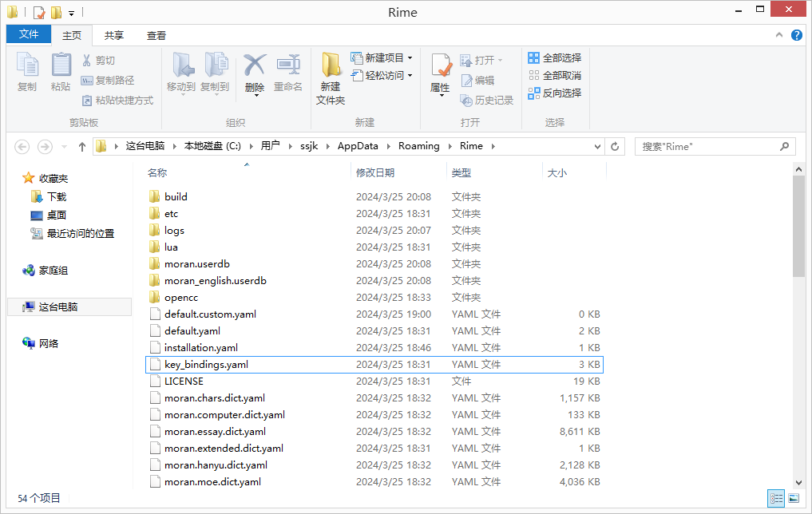Open recent locations dropdown next to Forward
This screenshot has width=812, height=514.
coord(64,147)
